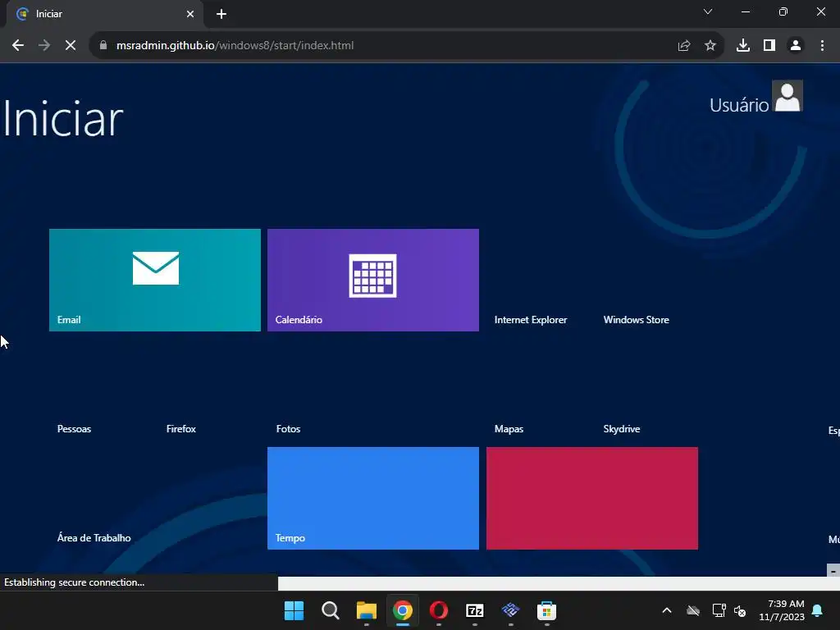Open the crimson red tile

[x=592, y=498]
